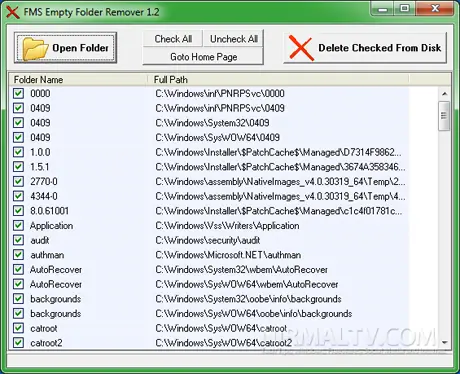Viewport: 460px width, 374px height.
Task: Open Folder button
Action: click(x=65, y=48)
